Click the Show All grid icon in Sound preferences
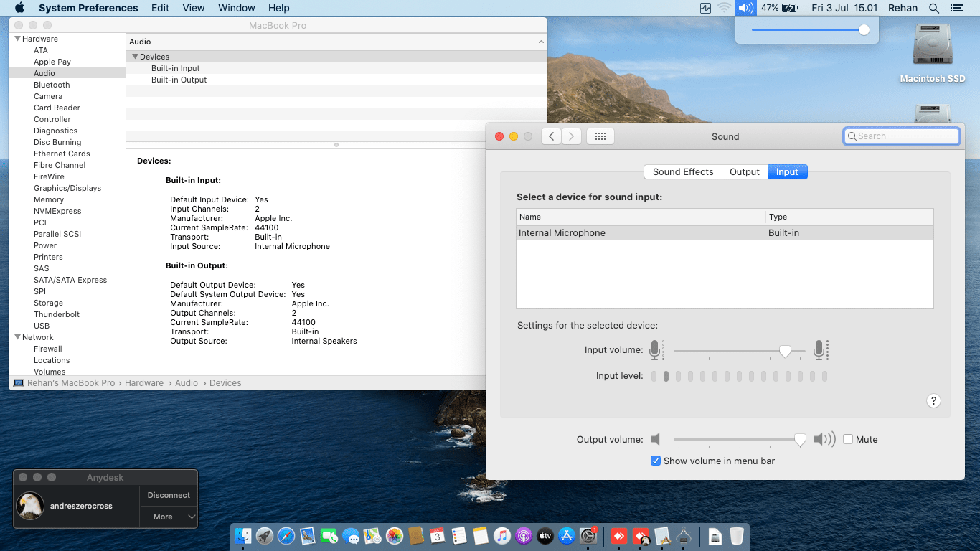 click(600, 136)
